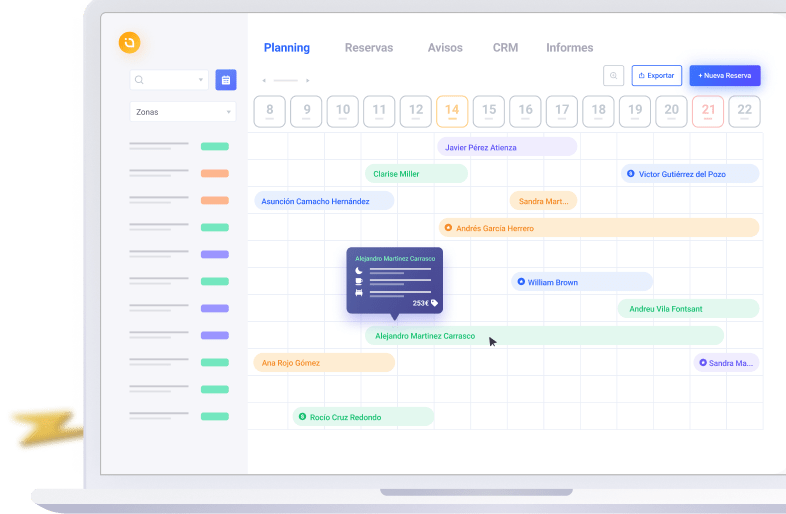The image size is (786, 514).
Task: Open the Clarise Miller reservation bar
Action: (416, 174)
